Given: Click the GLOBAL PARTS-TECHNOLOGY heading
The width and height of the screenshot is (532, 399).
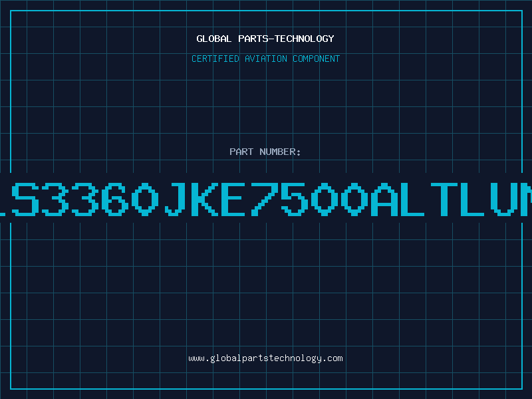Looking at the screenshot, I should click(x=265, y=39).
